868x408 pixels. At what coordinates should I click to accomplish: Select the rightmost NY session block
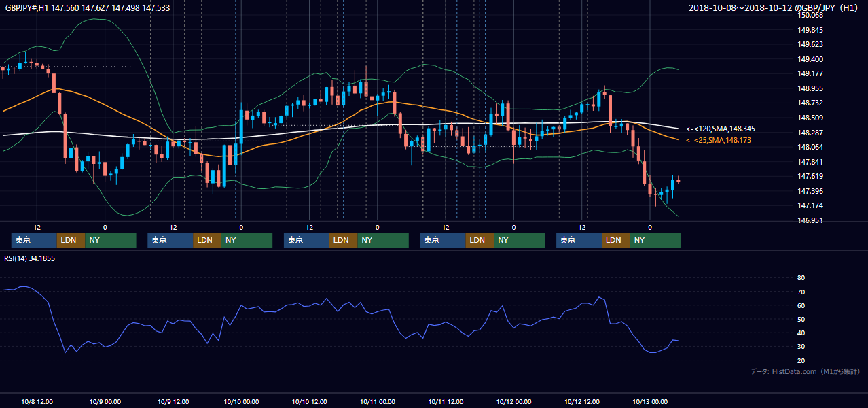655,240
